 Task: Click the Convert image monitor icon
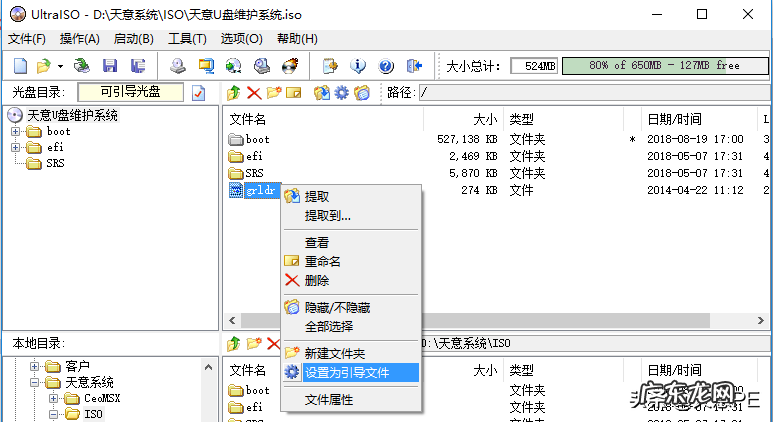click(206, 66)
